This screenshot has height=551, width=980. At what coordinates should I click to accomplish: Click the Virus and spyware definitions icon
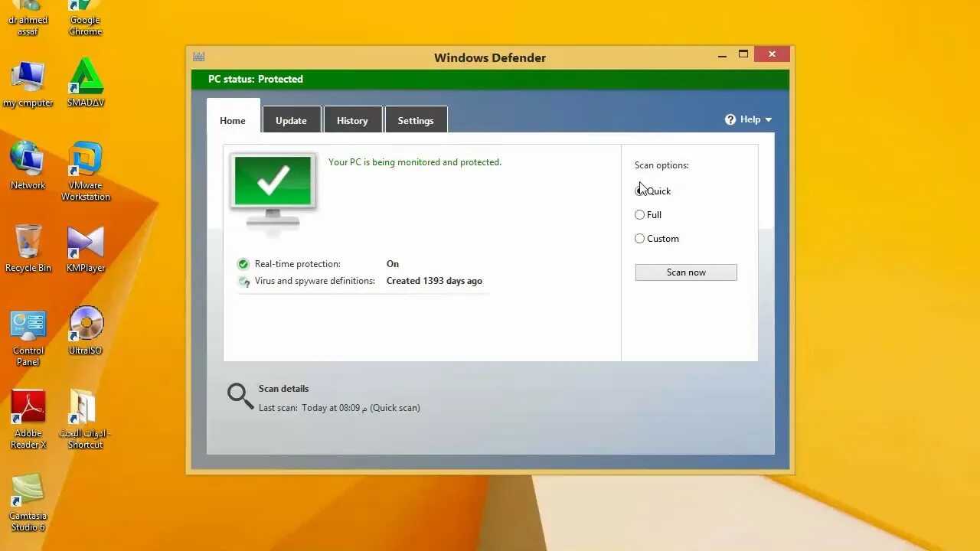point(243,282)
